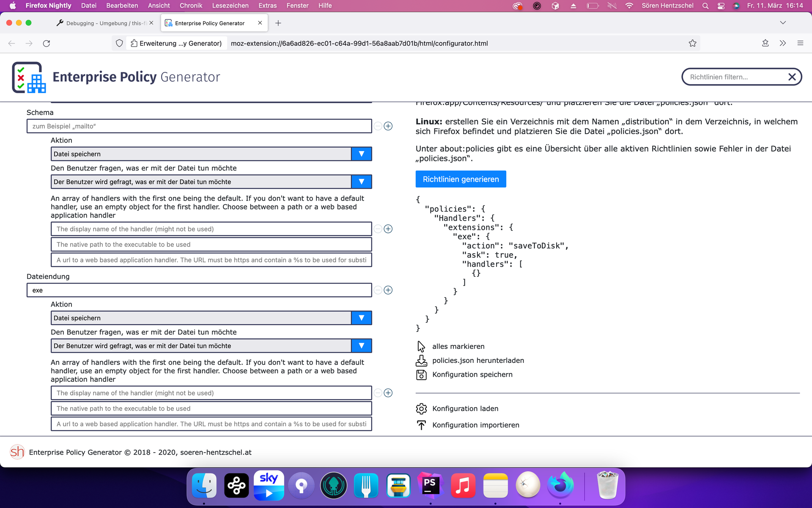The width and height of the screenshot is (812, 508).
Task: Open Aktion dropdown under Dateiendung exe
Action: (x=361, y=318)
